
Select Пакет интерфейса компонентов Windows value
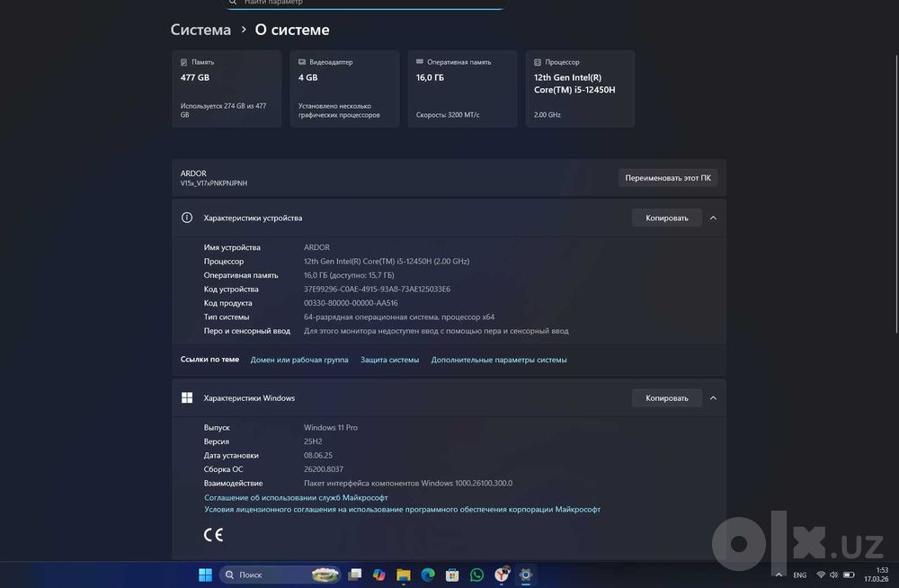point(408,483)
